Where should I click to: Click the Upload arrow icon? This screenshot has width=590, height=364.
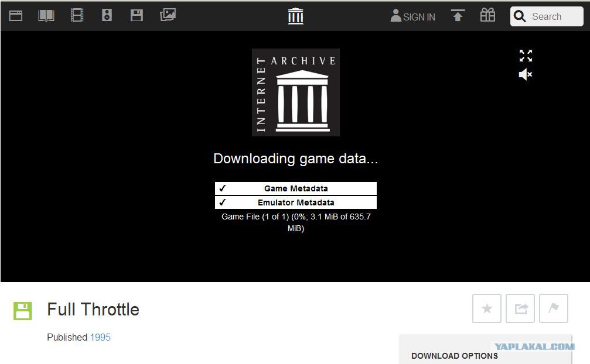458,15
